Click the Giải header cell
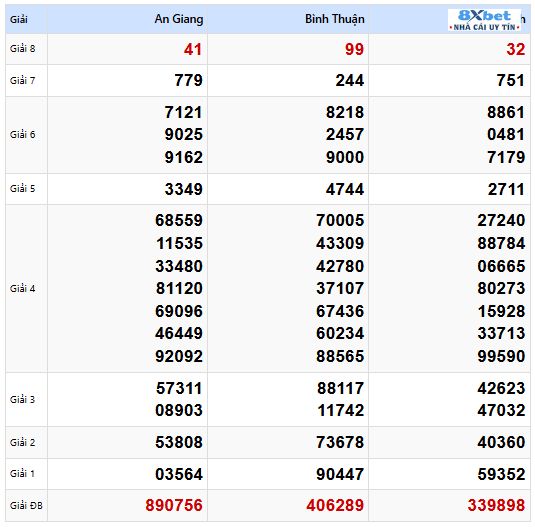The width and height of the screenshot is (535, 527). [x=19, y=19]
